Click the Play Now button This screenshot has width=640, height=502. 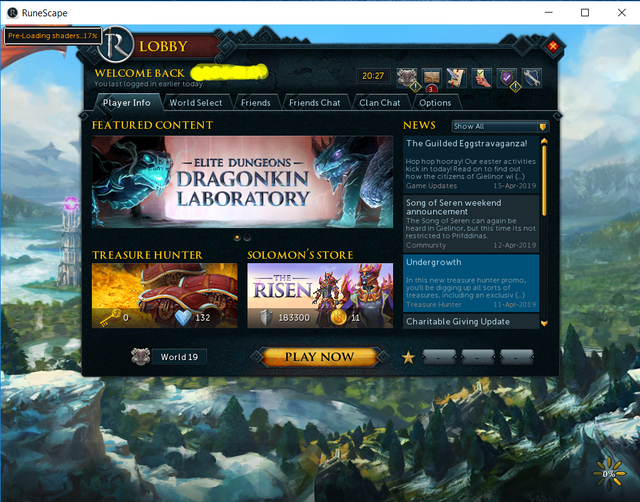(x=319, y=357)
